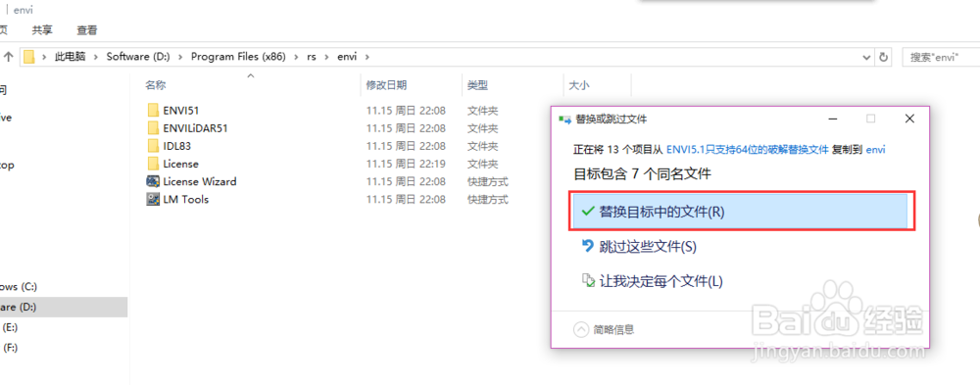Sort by 修改日期 column header
The height and width of the screenshot is (385, 980).
[386, 85]
